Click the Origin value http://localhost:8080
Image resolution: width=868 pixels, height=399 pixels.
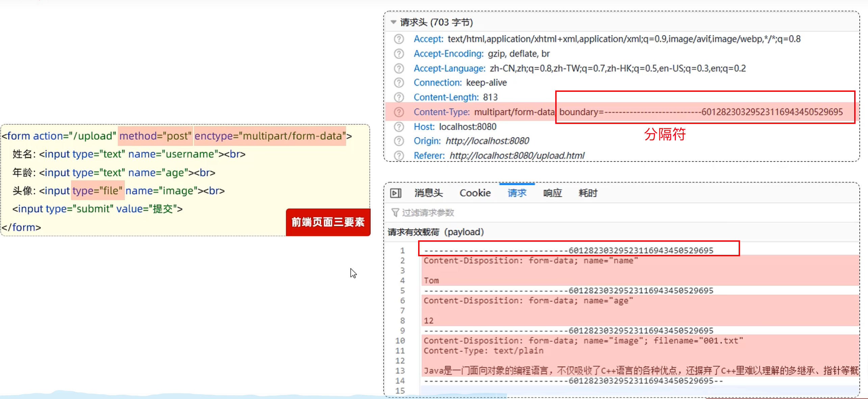[487, 141]
